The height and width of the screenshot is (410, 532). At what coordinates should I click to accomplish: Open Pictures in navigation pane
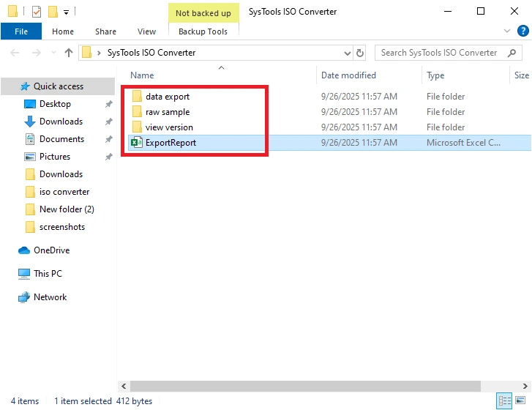(x=55, y=157)
